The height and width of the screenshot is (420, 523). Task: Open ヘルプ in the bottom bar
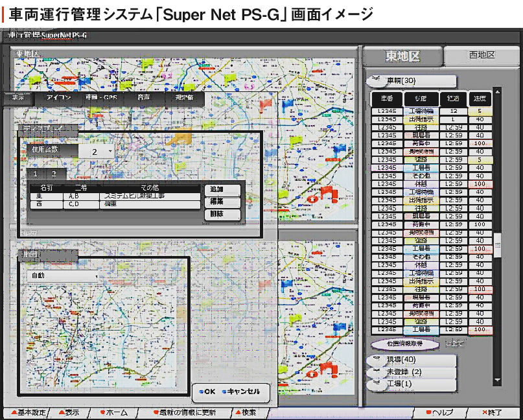click(x=439, y=413)
